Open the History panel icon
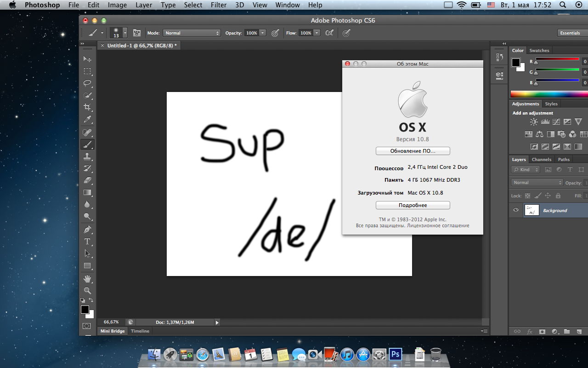The width and height of the screenshot is (588, 368). click(499, 57)
